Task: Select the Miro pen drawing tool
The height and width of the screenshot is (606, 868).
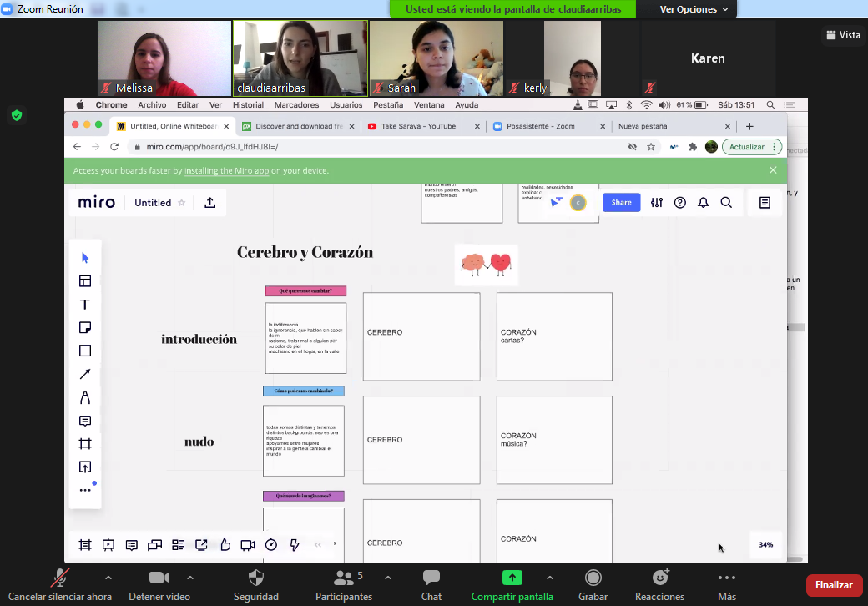Action: pos(84,397)
